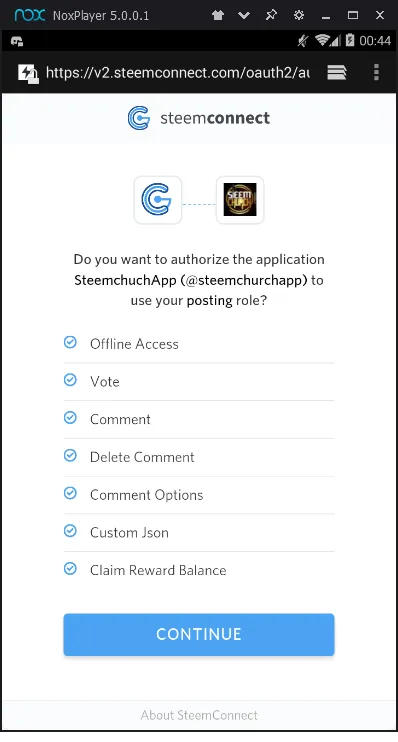Image resolution: width=398 pixels, height=742 pixels.
Task: Toggle the Custom Json checkmark
Action: coord(70,531)
